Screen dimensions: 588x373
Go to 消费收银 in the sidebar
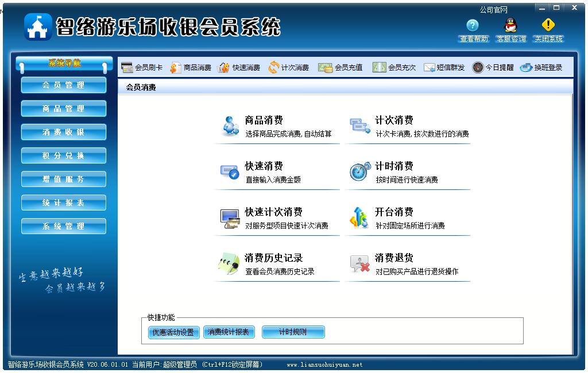tap(63, 132)
